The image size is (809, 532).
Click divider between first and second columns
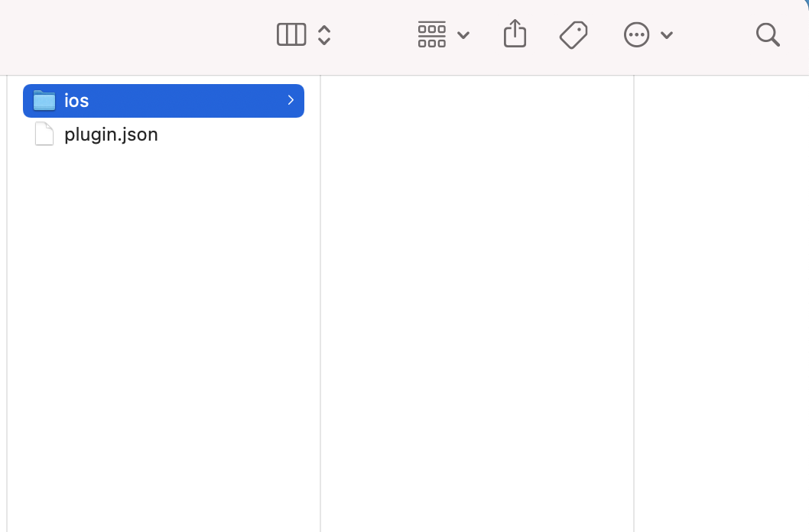[320, 303]
